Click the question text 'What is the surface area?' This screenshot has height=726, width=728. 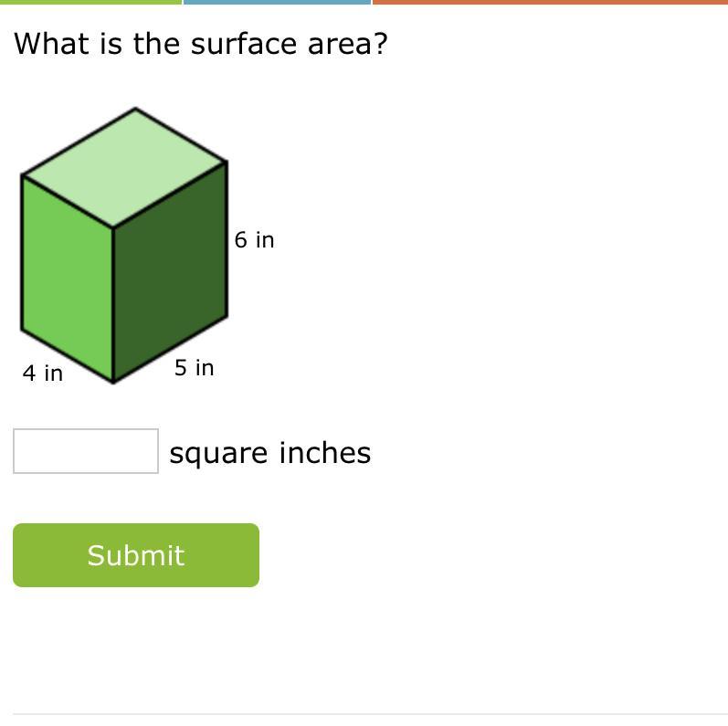201,44
